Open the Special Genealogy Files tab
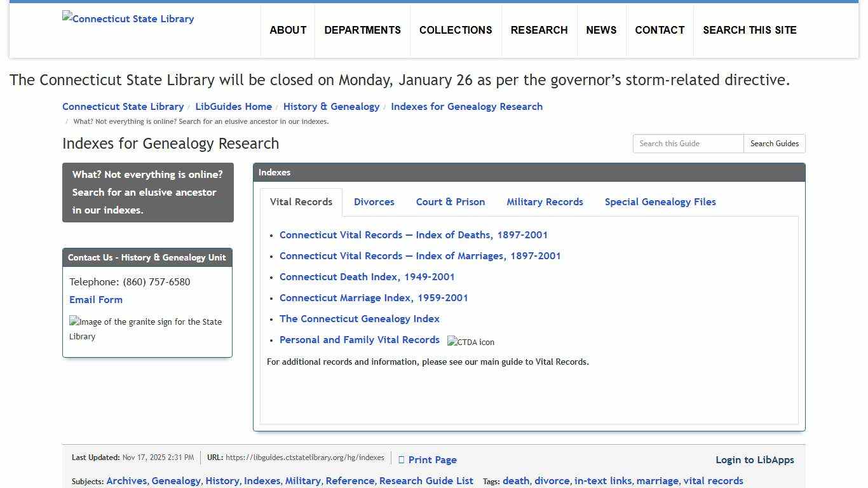 pos(660,201)
